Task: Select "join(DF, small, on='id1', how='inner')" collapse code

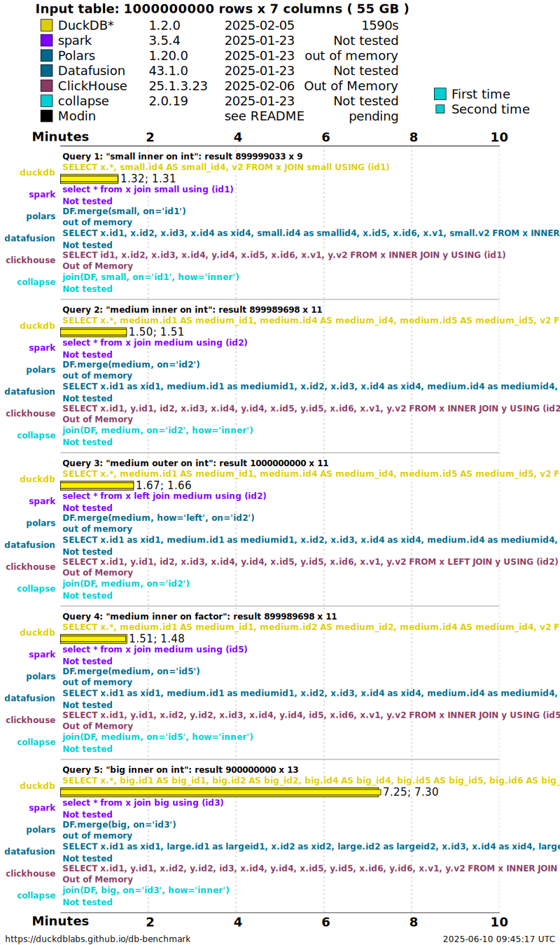Action: pyautogui.click(x=151, y=276)
